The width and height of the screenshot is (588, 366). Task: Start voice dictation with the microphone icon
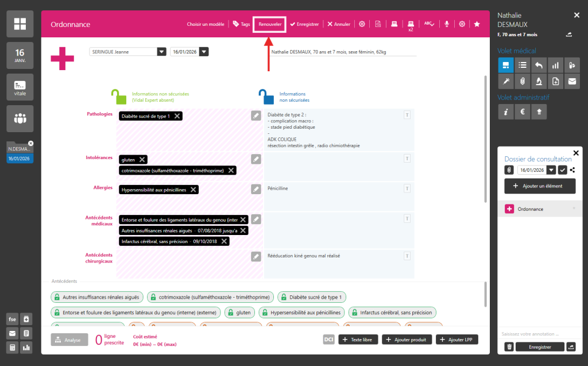pos(447,24)
